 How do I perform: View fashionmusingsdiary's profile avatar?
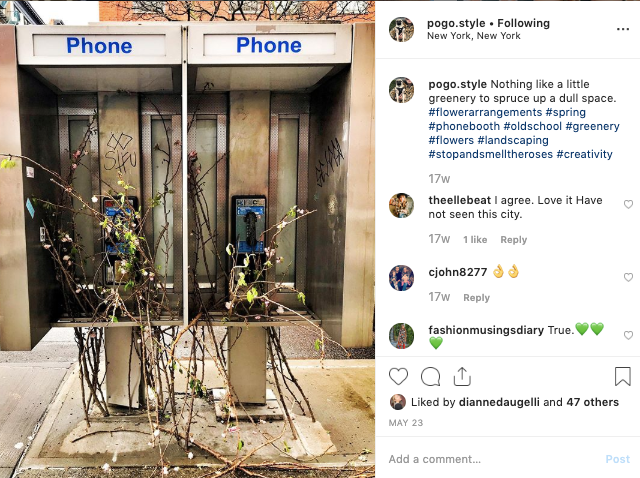click(x=401, y=336)
